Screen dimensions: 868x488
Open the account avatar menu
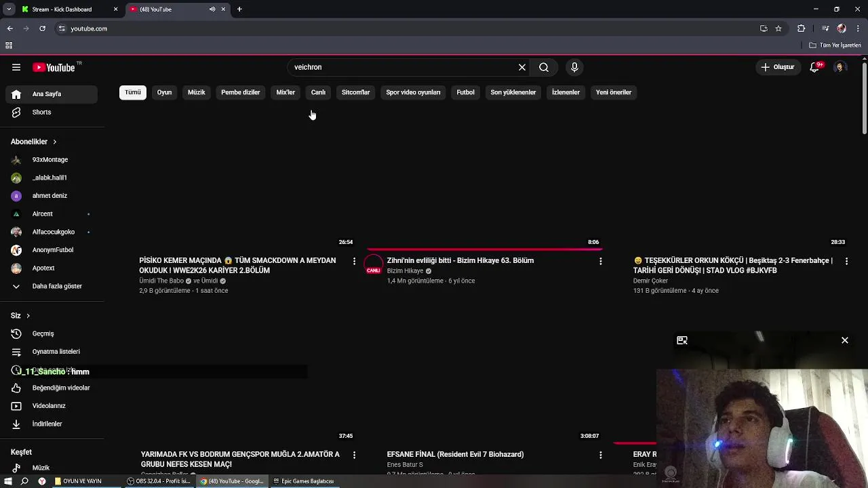tap(840, 67)
